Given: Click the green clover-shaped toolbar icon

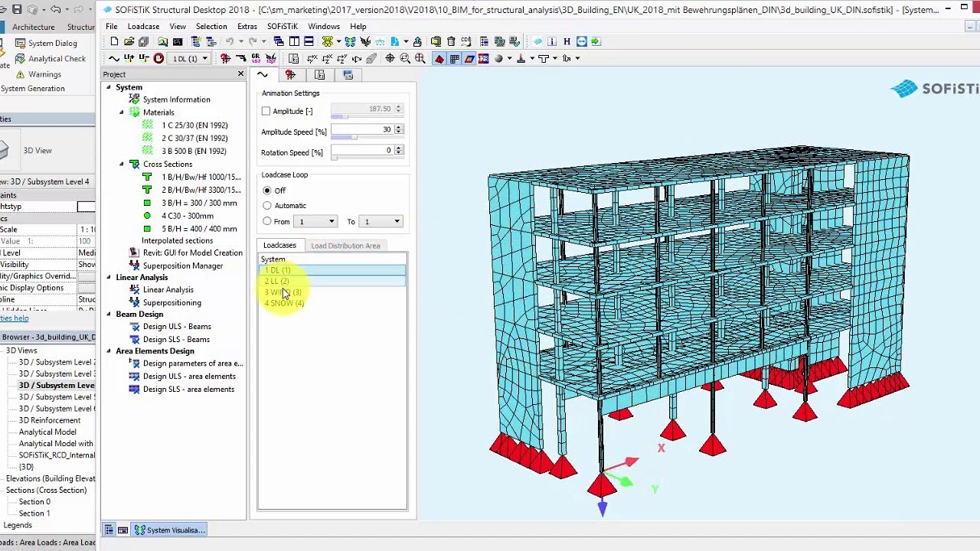Looking at the screenshot, I should click(x=328, y=41).
